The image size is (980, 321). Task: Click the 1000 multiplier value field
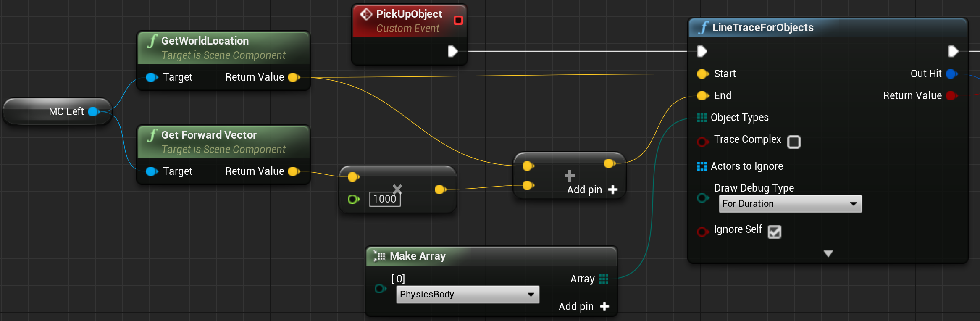coord(385,199)
